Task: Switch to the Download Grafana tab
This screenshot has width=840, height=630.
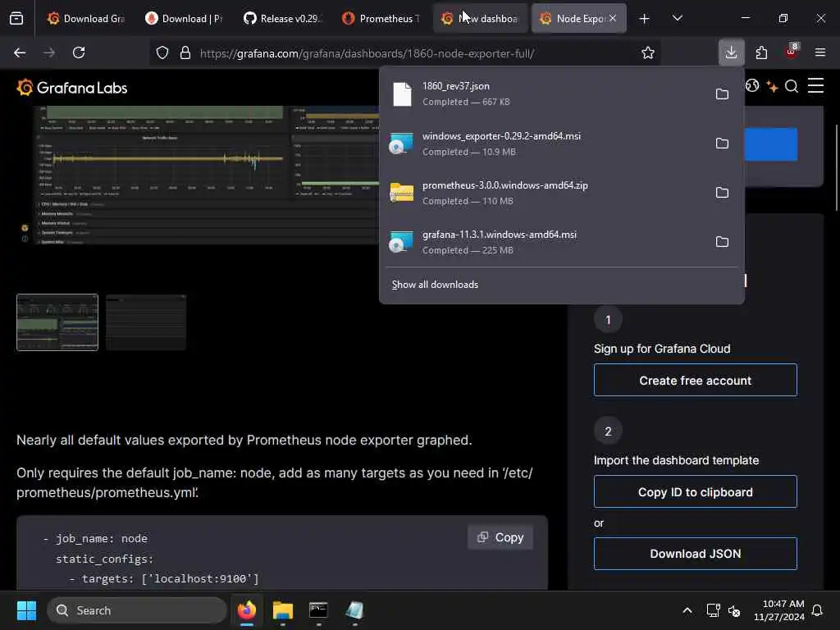Action: [x=86, y=18]
